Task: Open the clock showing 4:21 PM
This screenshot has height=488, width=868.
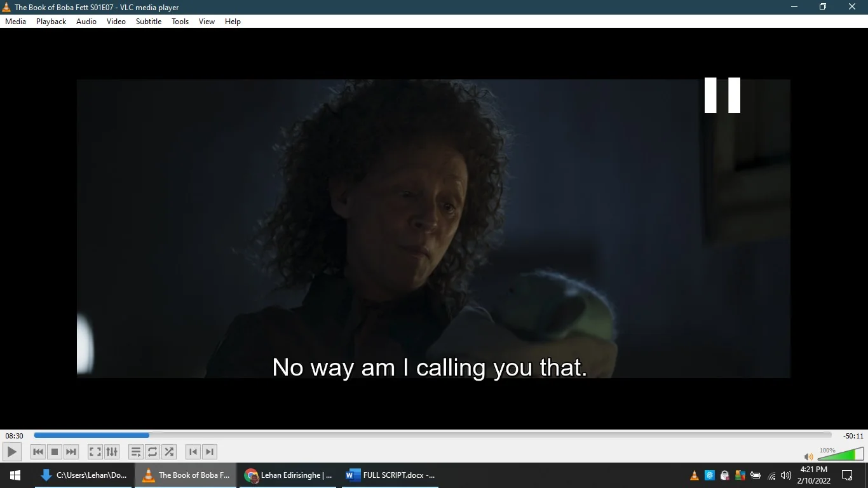Action: 813,475
